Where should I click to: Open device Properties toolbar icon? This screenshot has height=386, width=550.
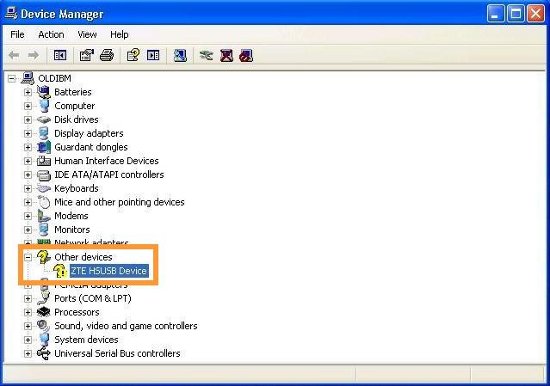(x=87, y=55)
